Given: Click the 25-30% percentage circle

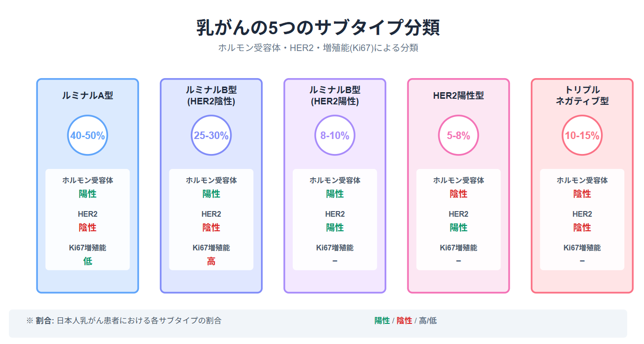Looking at the screenshot, I should coord(211,135).
